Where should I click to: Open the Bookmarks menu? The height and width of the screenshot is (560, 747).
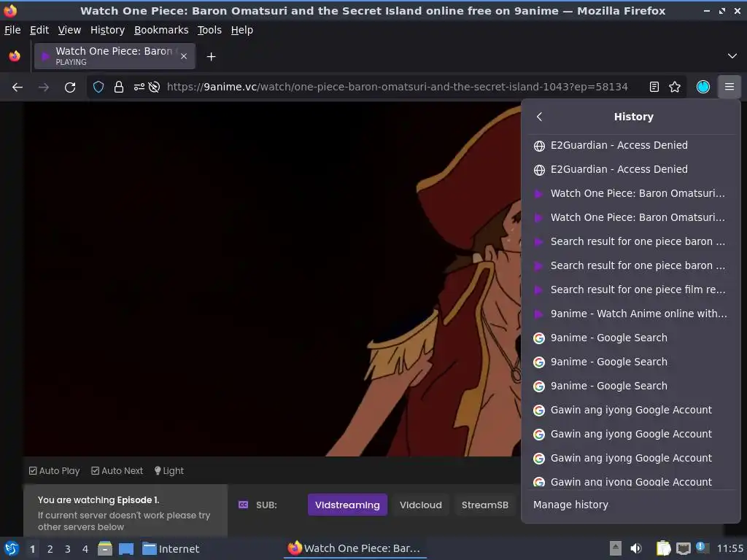tap(161, 30)
